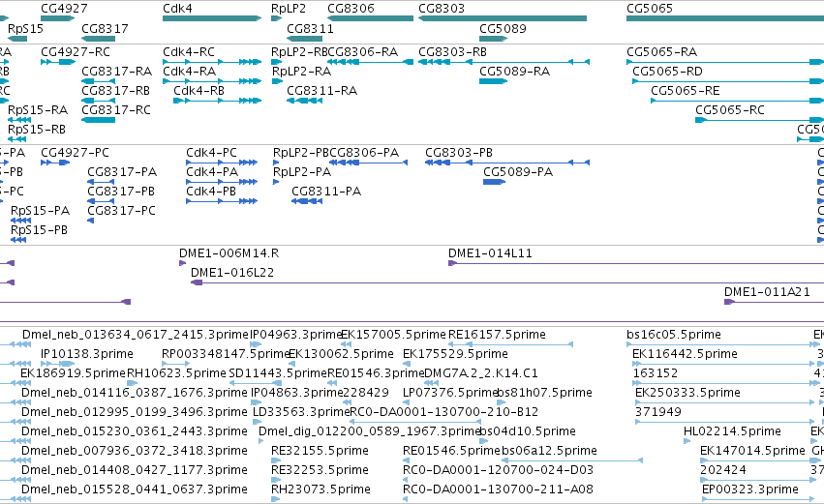Open transcript CG8311-RA

click(322, 91)
